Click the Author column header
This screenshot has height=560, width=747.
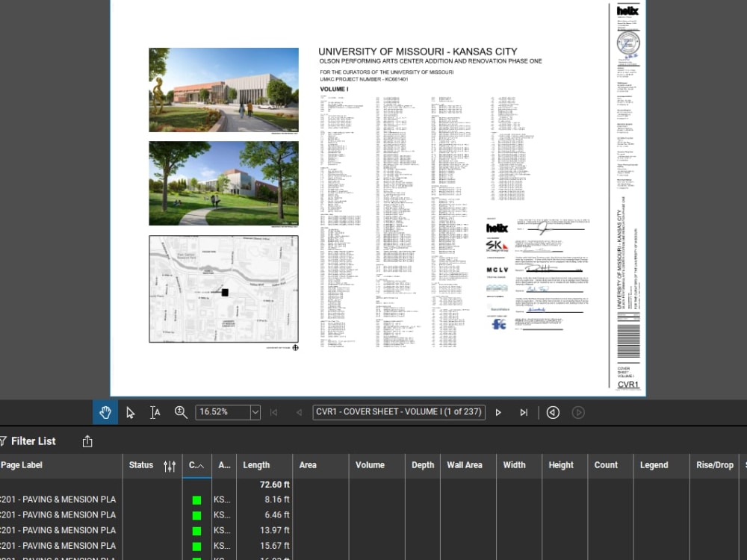(224, 465)
